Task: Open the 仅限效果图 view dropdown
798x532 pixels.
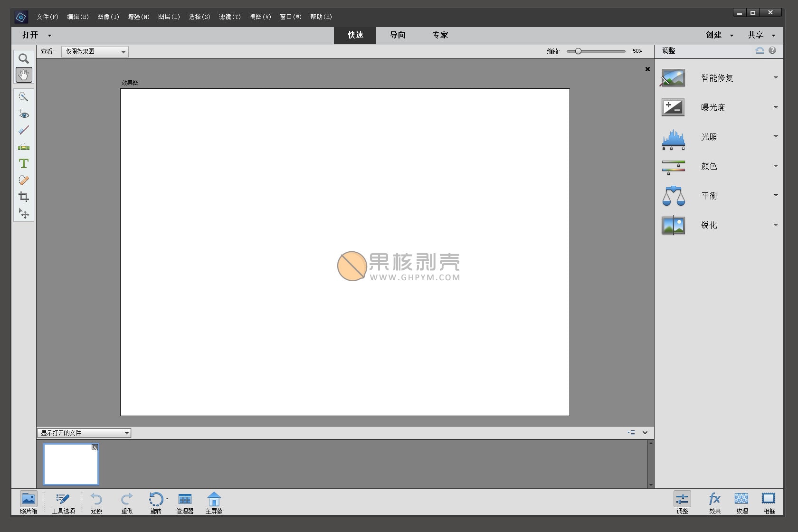Action: [x=95, y=51]
